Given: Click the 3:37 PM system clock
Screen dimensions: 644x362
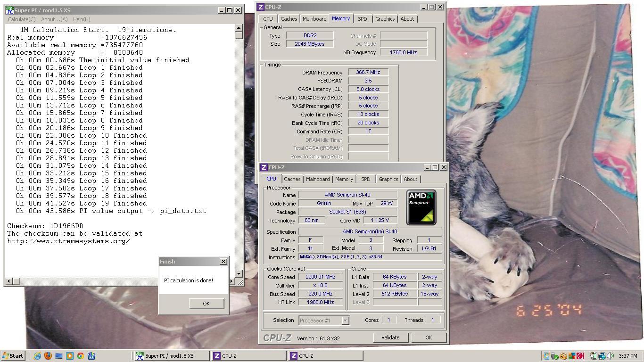Looking at the screenshot, I should click(627, 356).
